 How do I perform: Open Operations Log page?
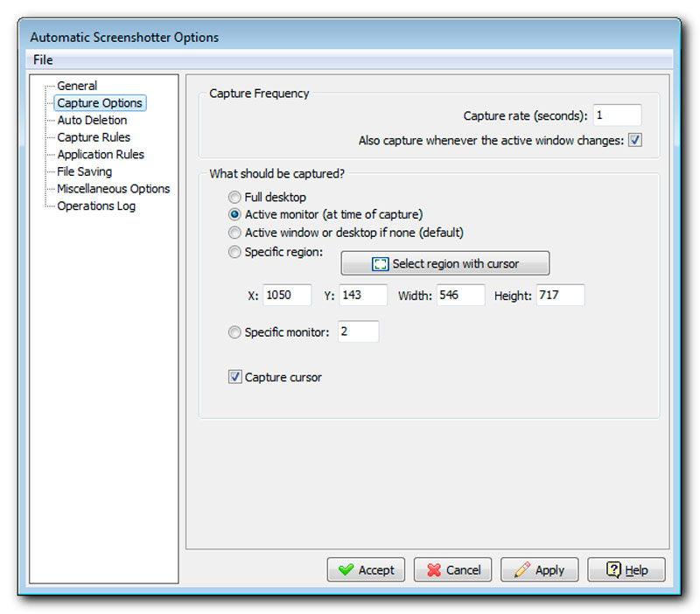point(96,206)
